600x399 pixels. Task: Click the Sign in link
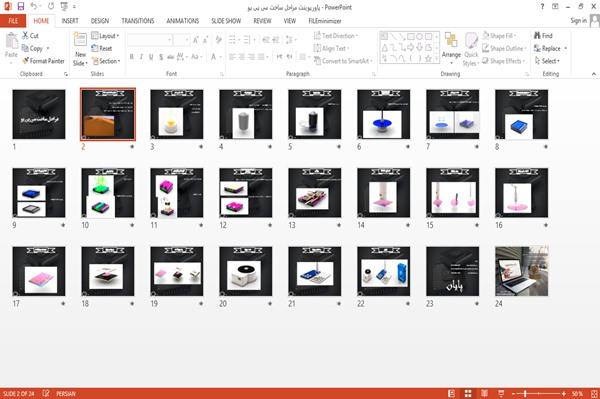[x=578, y=21]
